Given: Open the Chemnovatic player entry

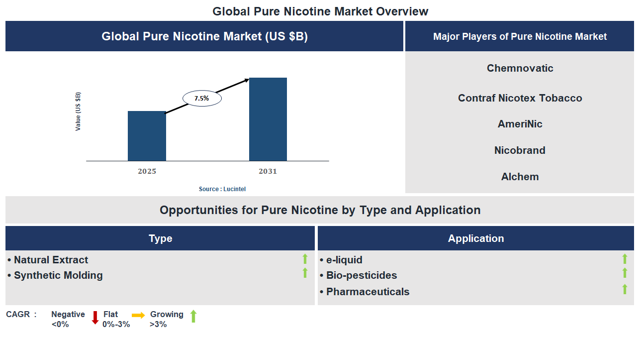Looking at the screenshot, I should pos(520,68).
